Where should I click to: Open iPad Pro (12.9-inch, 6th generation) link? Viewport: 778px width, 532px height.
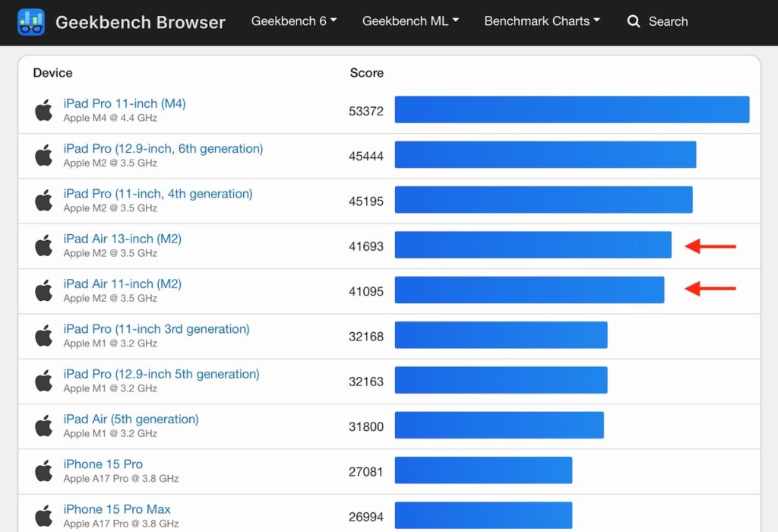tap(163, 148)
